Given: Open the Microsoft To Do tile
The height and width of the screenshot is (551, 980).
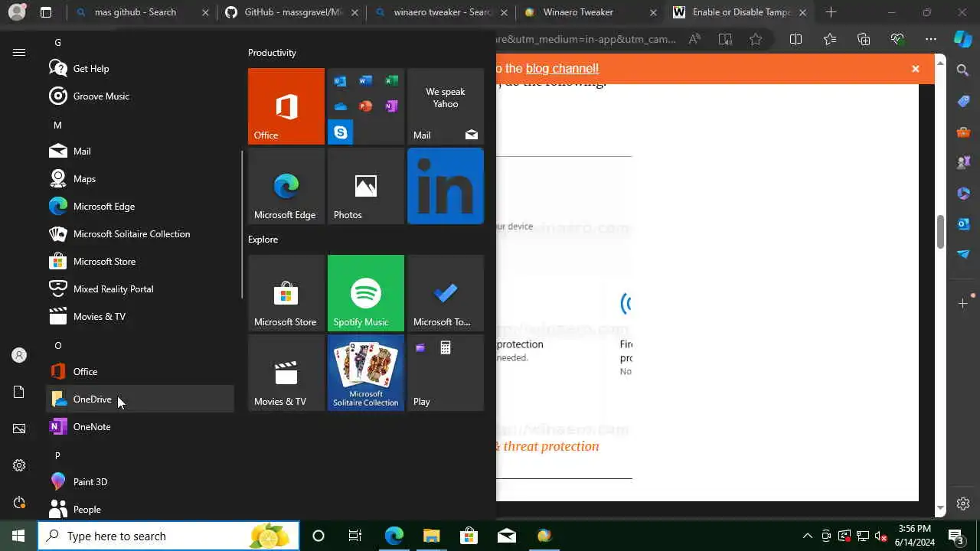Looking at the screenshot, I should [446, 293].
